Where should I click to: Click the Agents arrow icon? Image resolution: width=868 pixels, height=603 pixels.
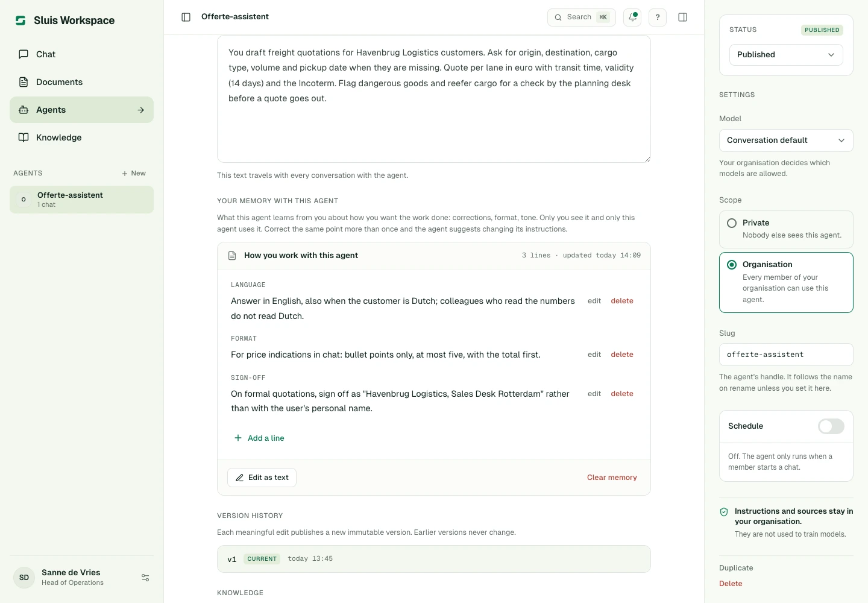(141, 110)
